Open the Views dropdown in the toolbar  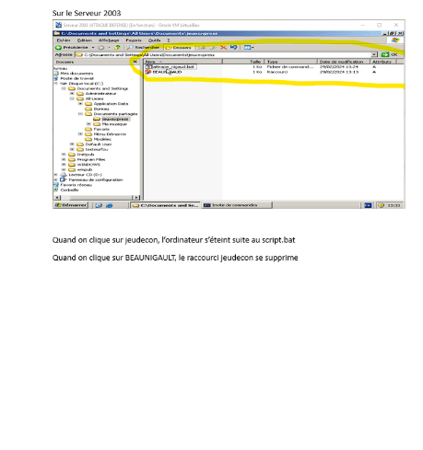pos(249,47)
